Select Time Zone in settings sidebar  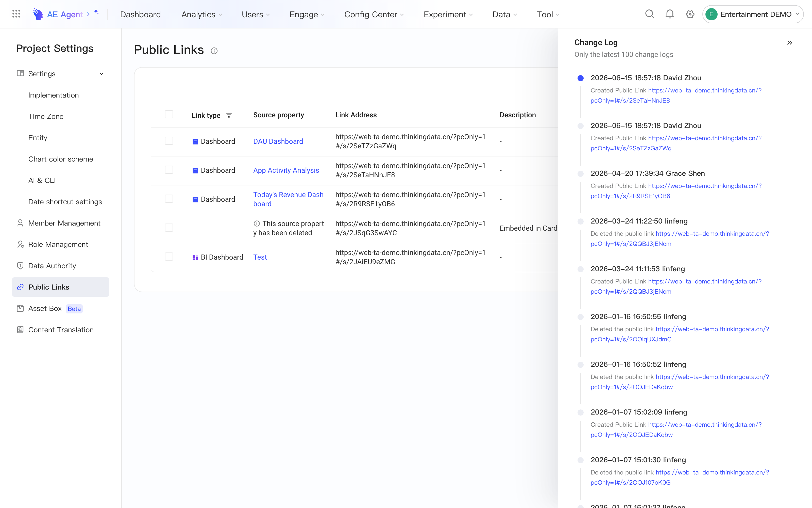coord(46,116)
